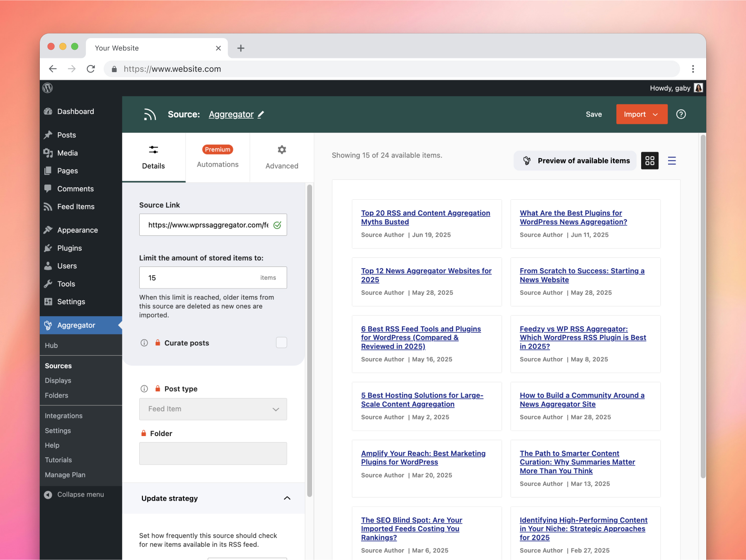Click the Folder input field
The image size is (746, 560).
point(213,453)
